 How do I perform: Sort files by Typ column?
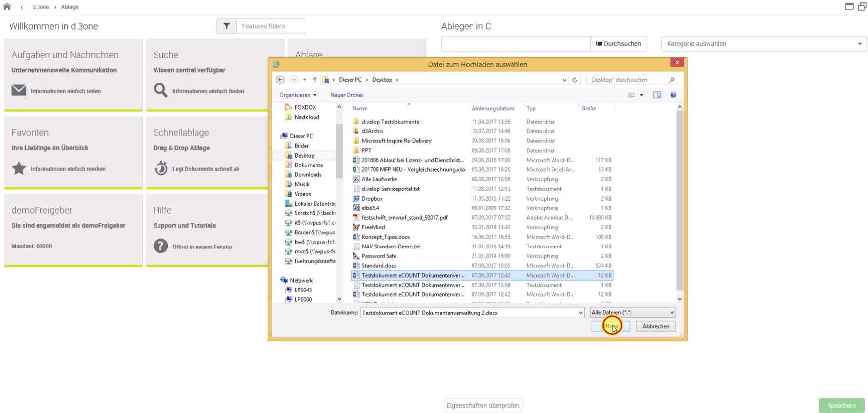[531, 108]
